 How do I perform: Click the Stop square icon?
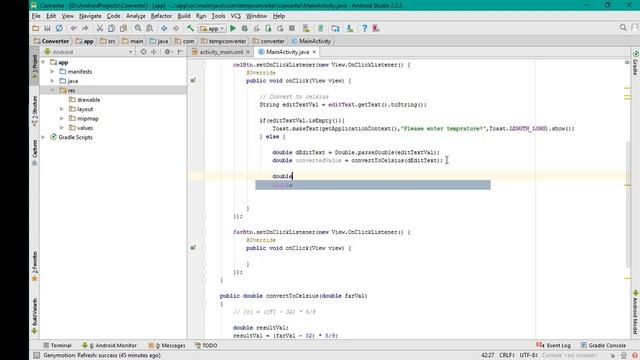coord(292,28)
